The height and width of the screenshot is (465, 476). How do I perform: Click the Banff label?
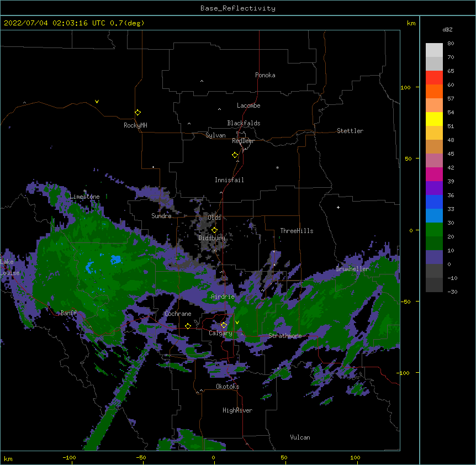tap(68, 313)
